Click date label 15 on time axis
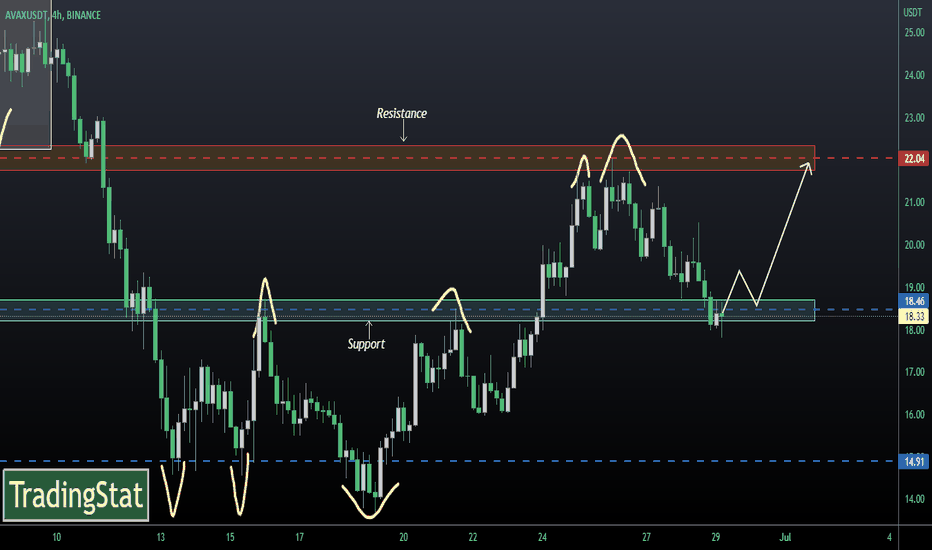This screenshot has height=550, width=932. coord(230,537)
